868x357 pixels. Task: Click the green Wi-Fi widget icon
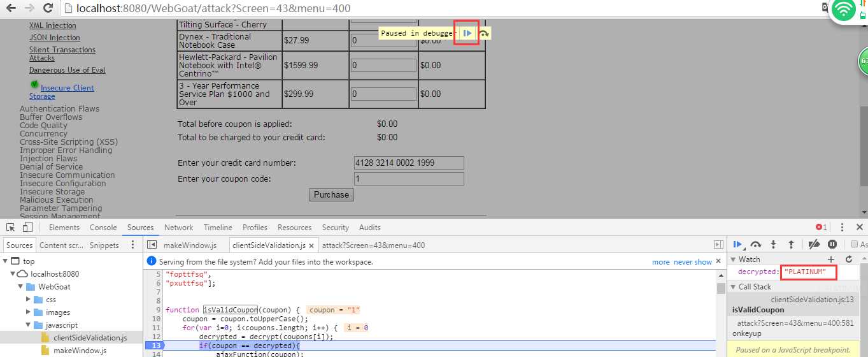[x=844, y=10]
